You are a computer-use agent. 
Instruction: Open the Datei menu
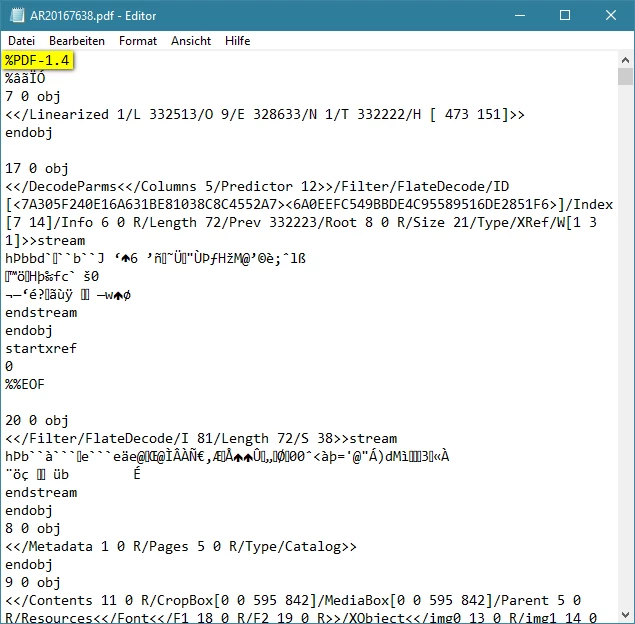click(x=21, y=41)
